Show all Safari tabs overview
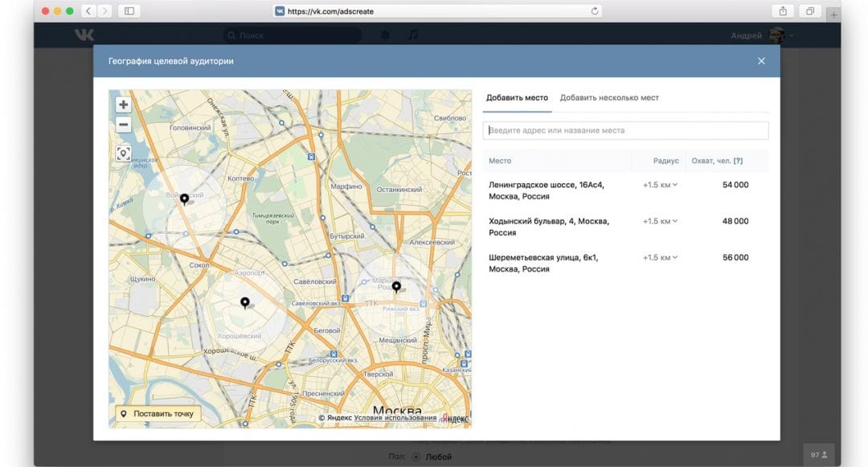This screenshot has height=467, width=868. click(x=810, y=11)
